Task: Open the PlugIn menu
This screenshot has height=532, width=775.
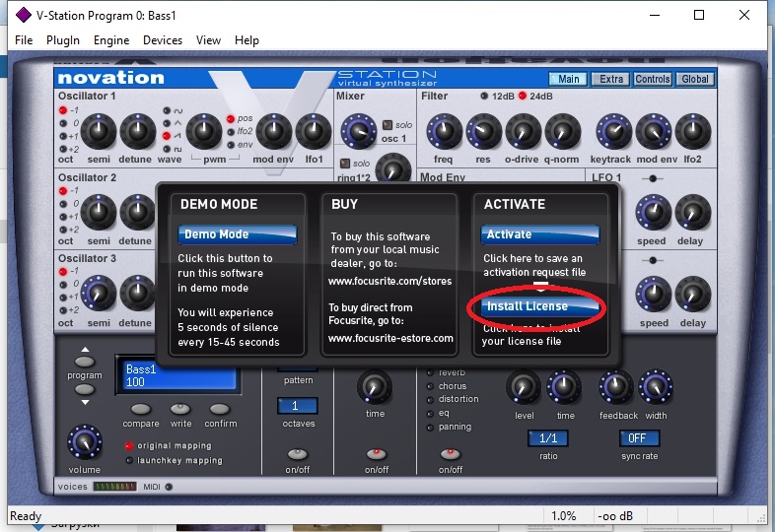Action: pyautogui.click(x=63, y=40)
